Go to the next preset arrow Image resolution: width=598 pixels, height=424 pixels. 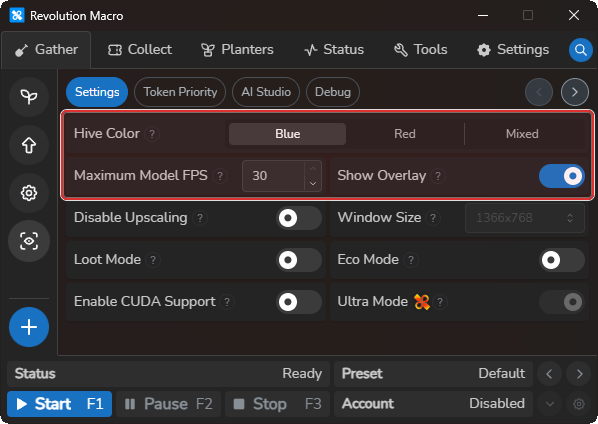pos(579,374)
